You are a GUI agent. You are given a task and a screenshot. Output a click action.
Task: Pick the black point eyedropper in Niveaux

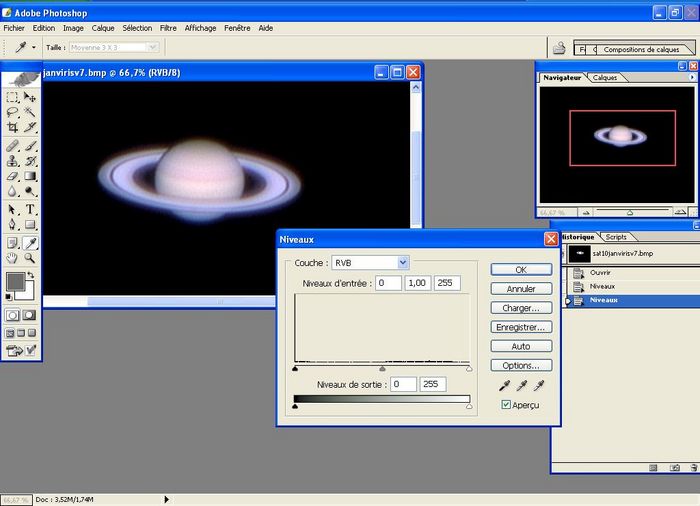[x=506, y=385]
